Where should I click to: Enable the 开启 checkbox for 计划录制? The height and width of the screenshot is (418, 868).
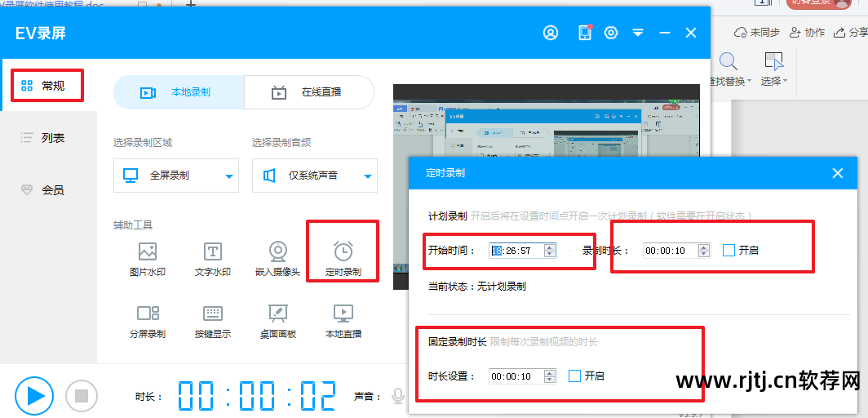(x=729, y=251)
